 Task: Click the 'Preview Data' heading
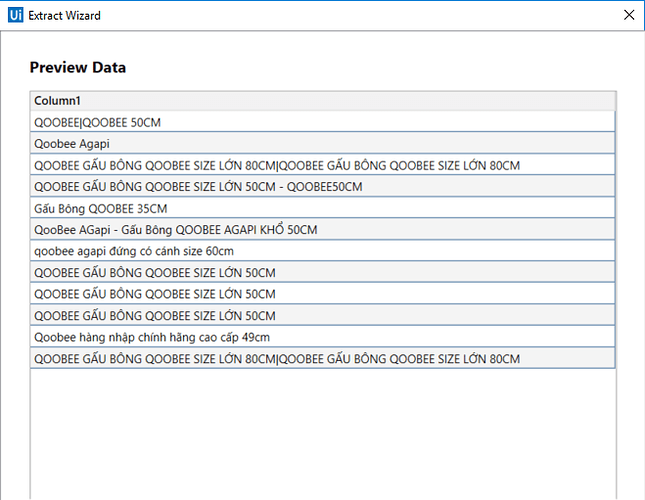[78, 67]
